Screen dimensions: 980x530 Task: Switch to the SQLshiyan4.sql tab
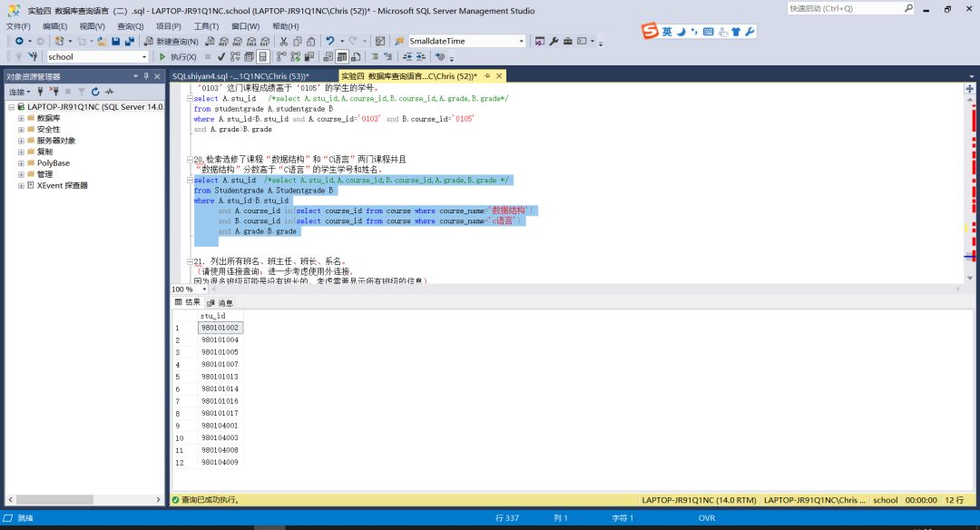pos(240,76)
